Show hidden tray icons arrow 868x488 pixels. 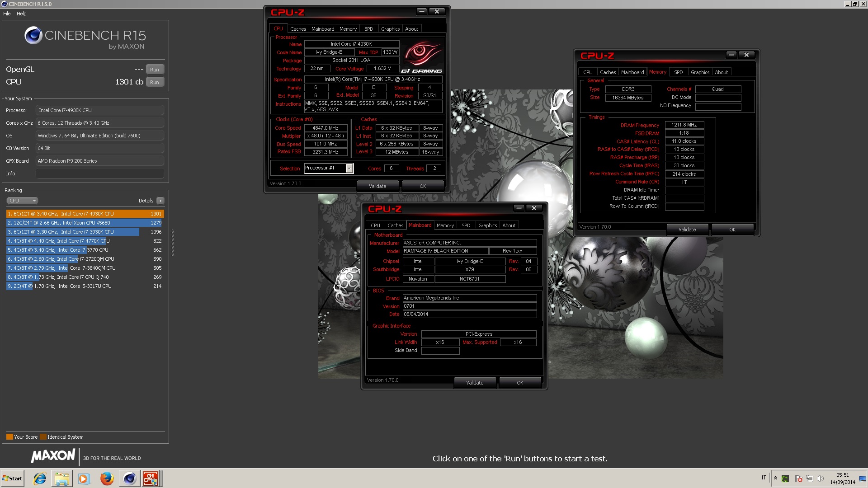(x=775, y=478)
